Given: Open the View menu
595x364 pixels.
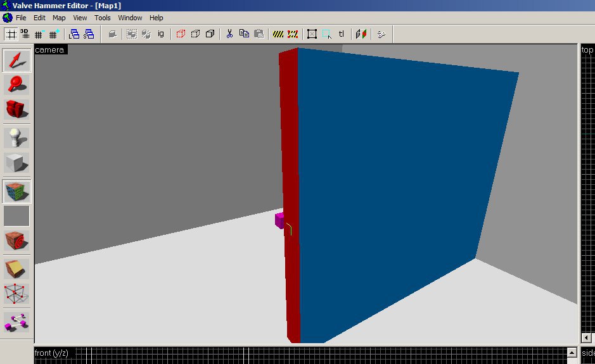Looking at the screenshot, I should point(80,18).
